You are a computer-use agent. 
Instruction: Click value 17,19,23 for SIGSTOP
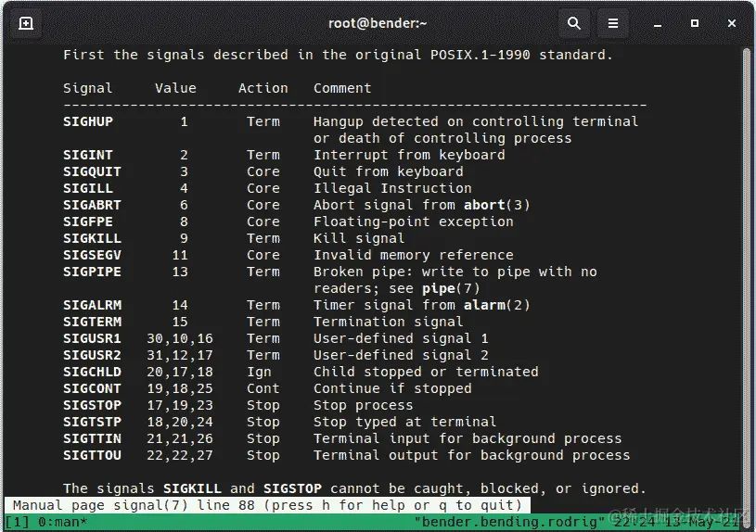click(x=180, y=405)
